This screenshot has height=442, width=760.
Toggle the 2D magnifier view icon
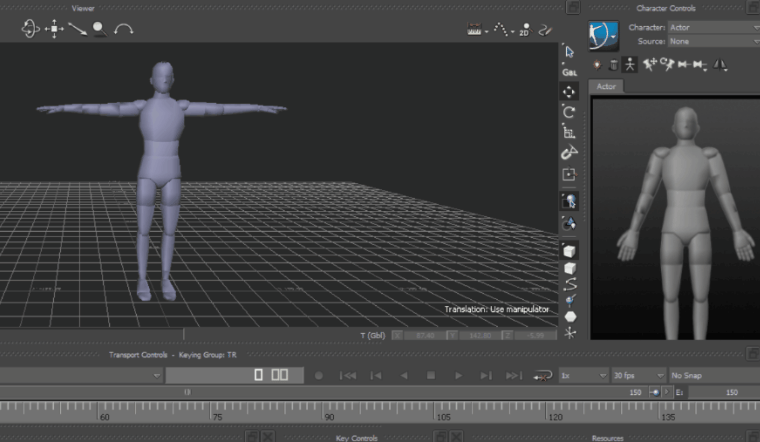(525, 30)
